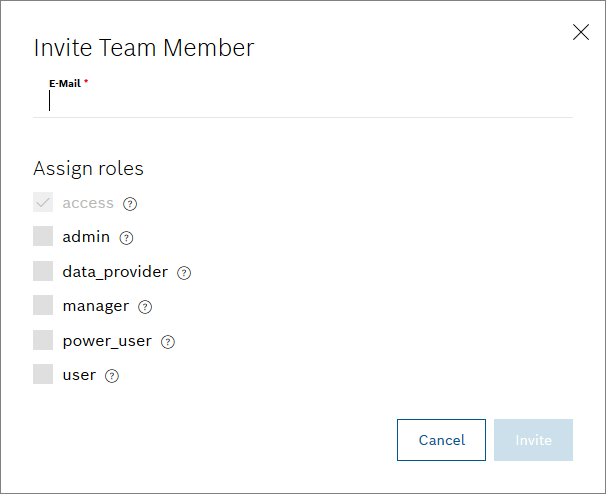Show help for data_provider role
606x494 pixels.
click(x=184, y=273)
